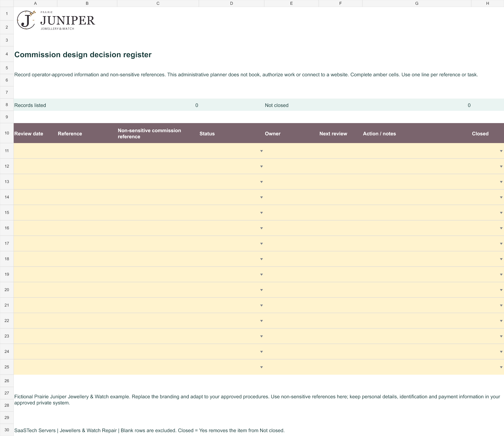This screenshot has height=436, width=504.
Task: Click the Action / notes cell in row 15
Action: tap(417, 213)
